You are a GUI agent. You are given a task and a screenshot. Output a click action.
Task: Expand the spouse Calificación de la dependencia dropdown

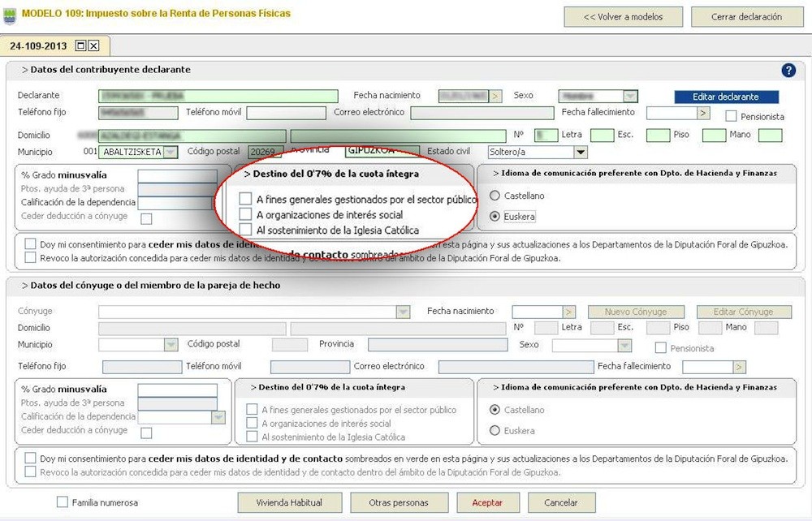[x=218, y=417]
